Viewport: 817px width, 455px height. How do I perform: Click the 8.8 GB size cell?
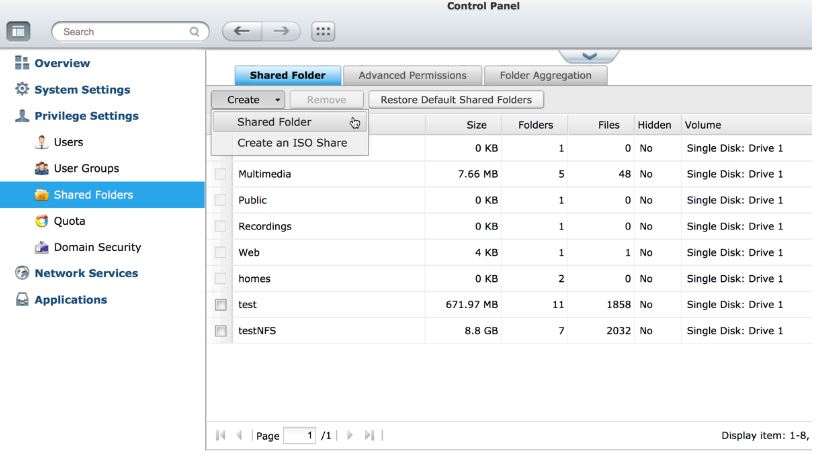(x=481, y=330)
